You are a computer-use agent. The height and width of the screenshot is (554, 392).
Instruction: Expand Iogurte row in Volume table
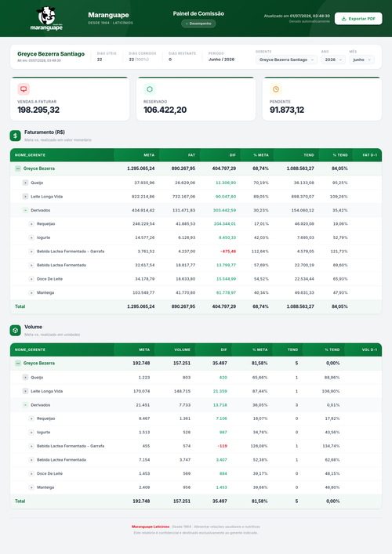[31, 433]
